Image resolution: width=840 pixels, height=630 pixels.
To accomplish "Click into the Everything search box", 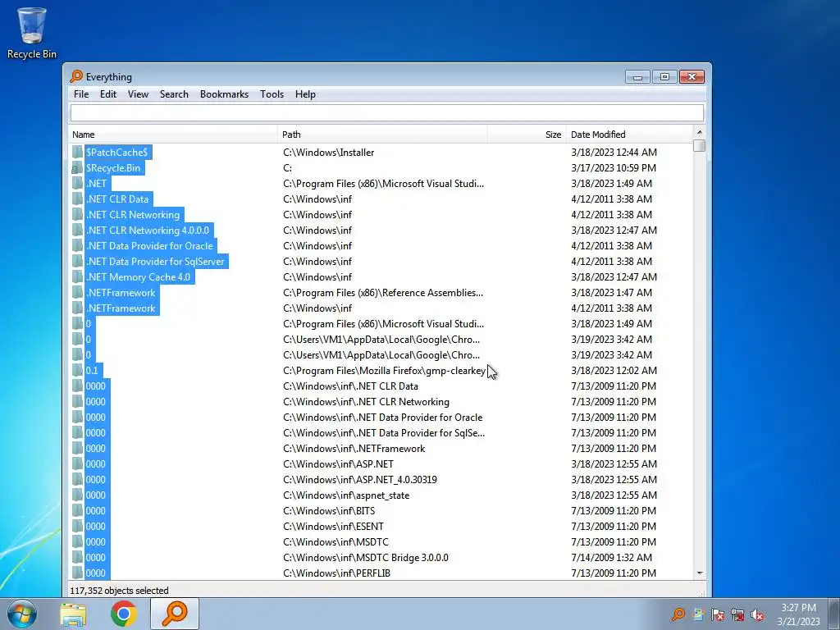I will (387, 113).
